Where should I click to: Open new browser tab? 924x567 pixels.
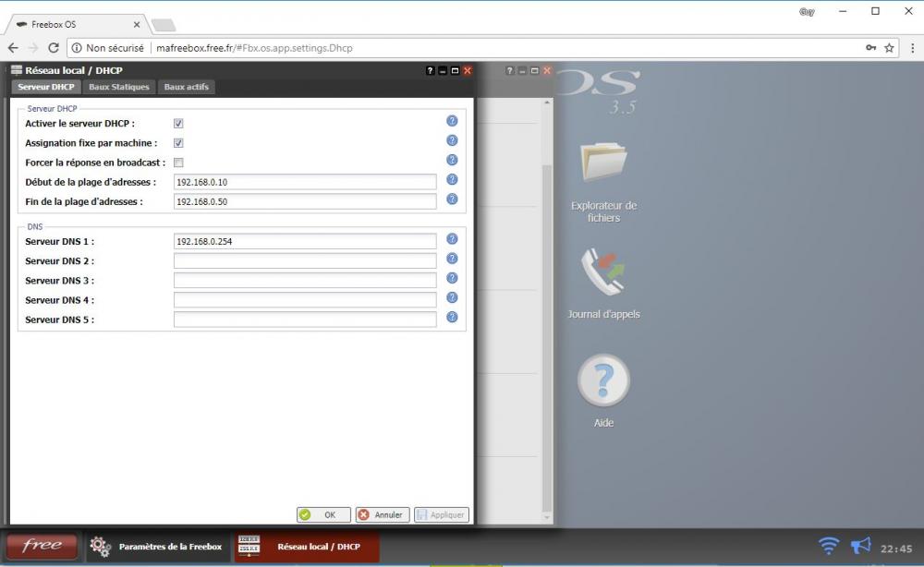[x=164, y=25]
